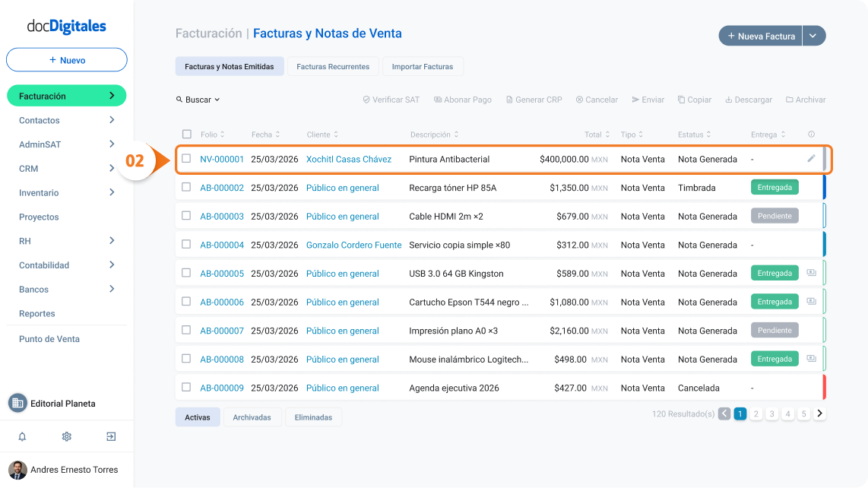Viewport: 868px width, 488px height.
Task: Click the info icon in table header
Action: point(811,134)
